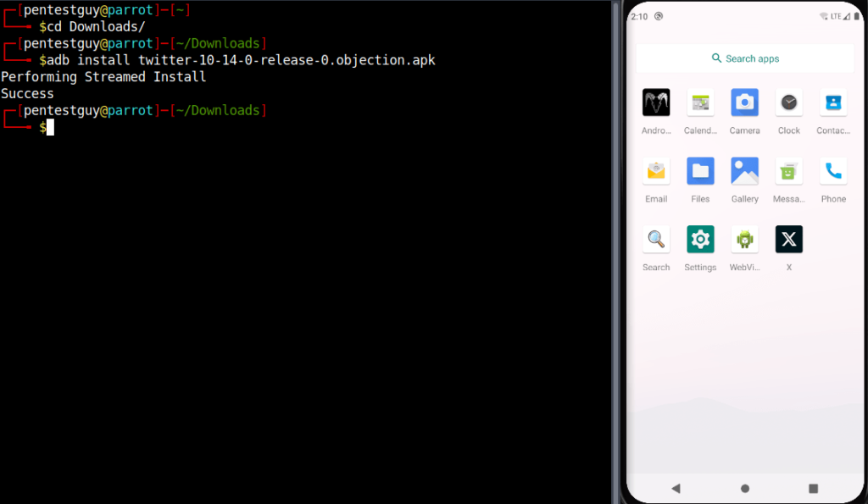The image size is (868, 504).
Task: Tap the Android back navigation button
Action: point(676,489)
